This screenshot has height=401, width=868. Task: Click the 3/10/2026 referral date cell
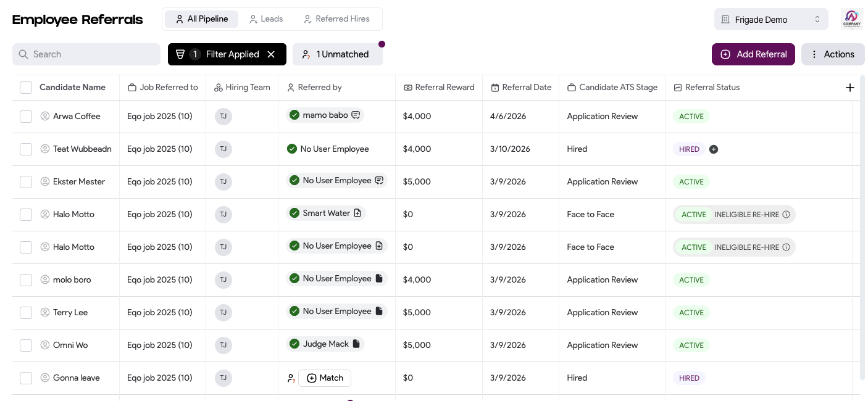[510, 149]
